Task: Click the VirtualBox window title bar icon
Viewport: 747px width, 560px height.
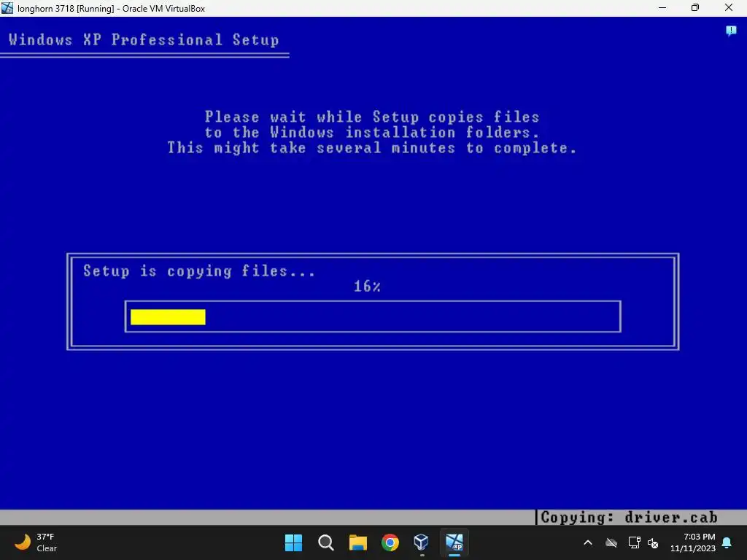Action: click(7, 7)
